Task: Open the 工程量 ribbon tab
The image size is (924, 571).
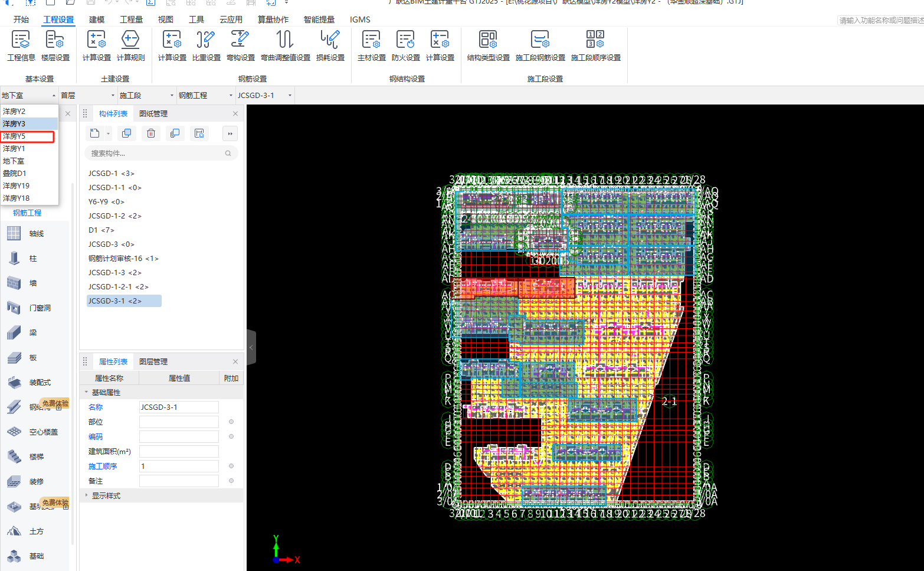Action: point(131,19)
